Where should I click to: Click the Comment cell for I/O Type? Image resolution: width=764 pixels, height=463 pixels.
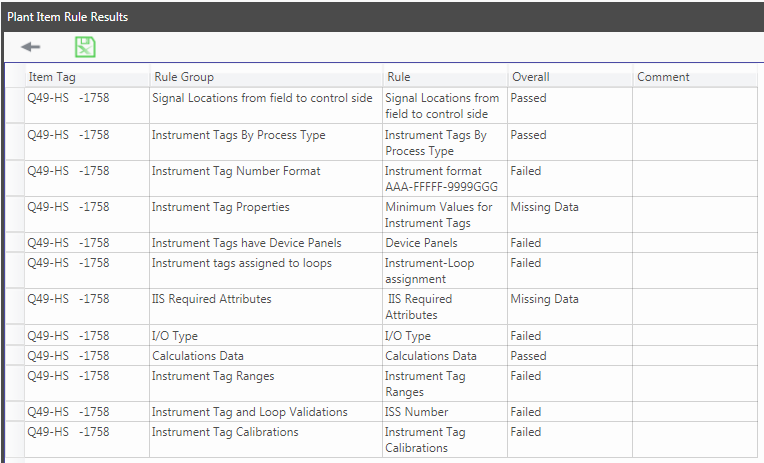[x=697, y=336]
